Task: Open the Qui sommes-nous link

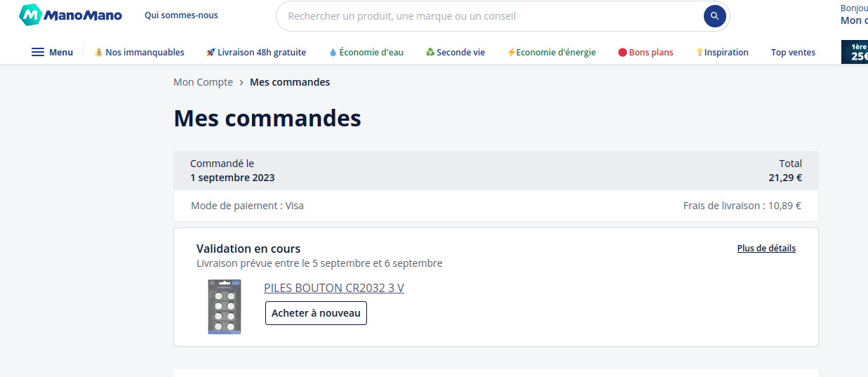Action: (x=181, y=15)
